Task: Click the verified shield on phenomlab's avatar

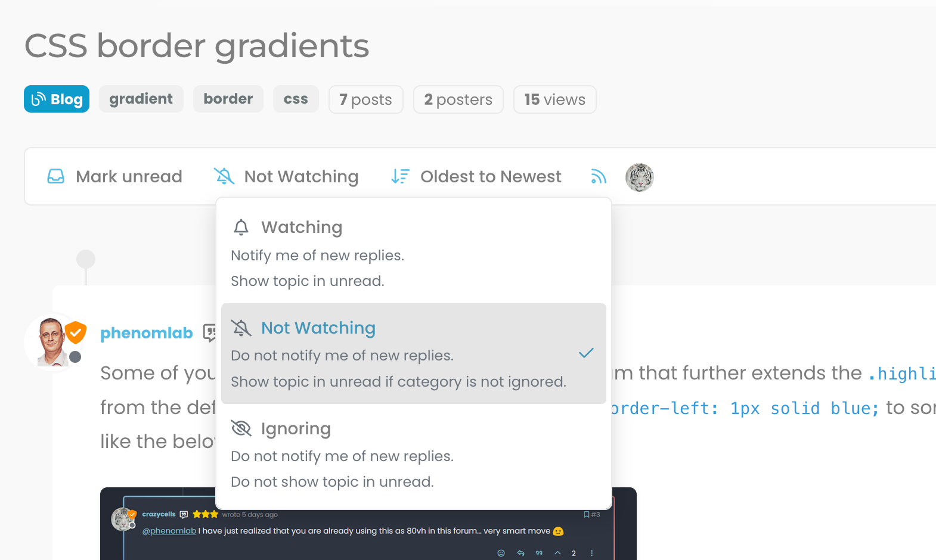Action: [x=75, y=331]
